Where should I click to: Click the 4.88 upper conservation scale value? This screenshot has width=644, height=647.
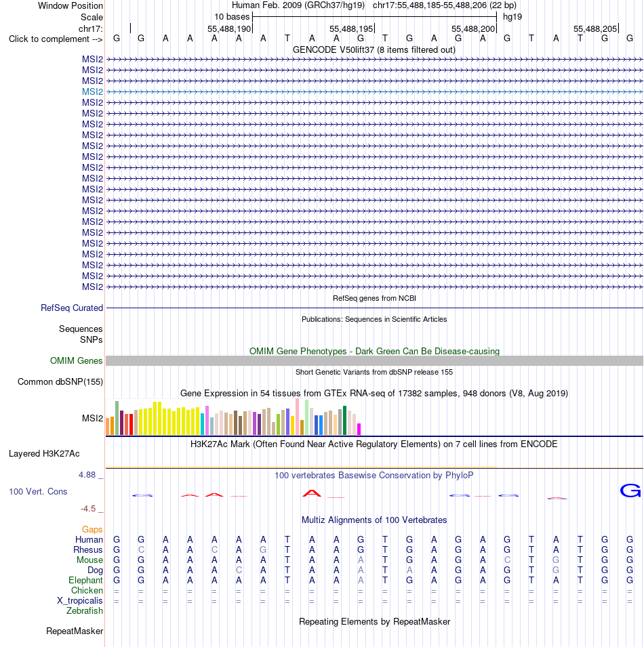pyautogui.click(x=87, y=475)
